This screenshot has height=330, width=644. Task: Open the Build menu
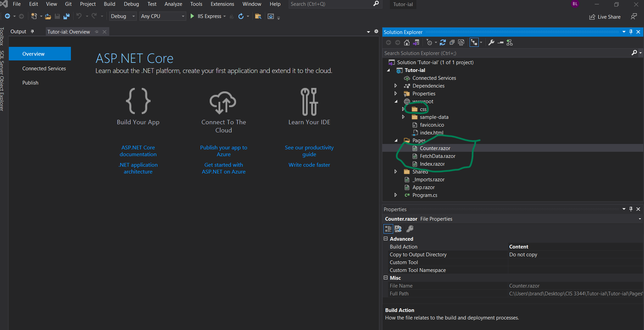coord(110,4)
